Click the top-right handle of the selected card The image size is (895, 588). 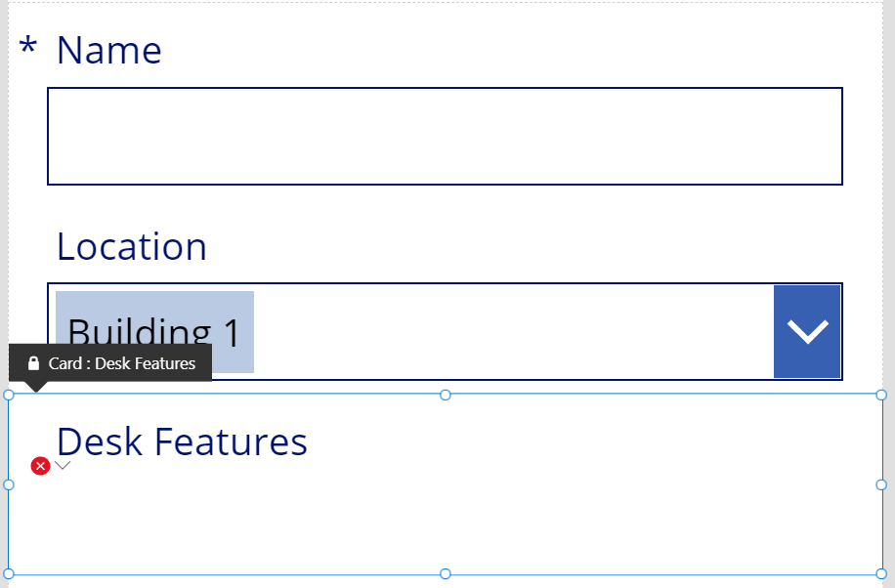click(x=881, y=395)
